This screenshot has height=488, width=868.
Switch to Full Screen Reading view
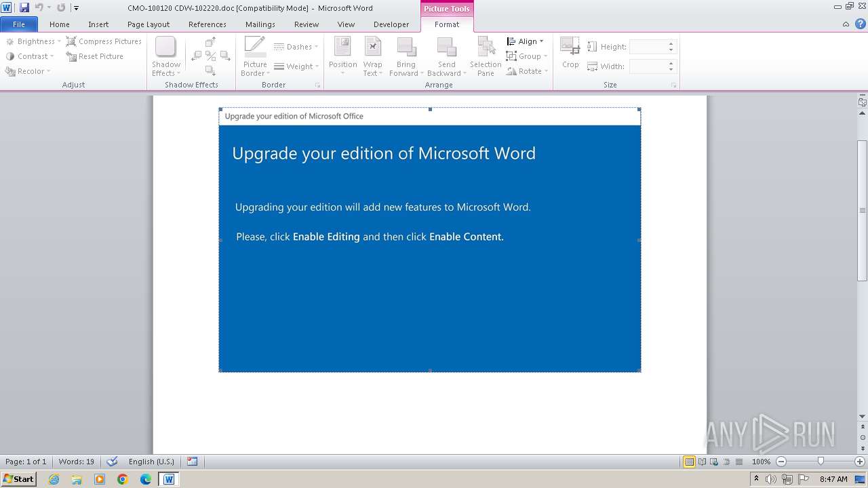pyautogui.click(x=702, y=462)
